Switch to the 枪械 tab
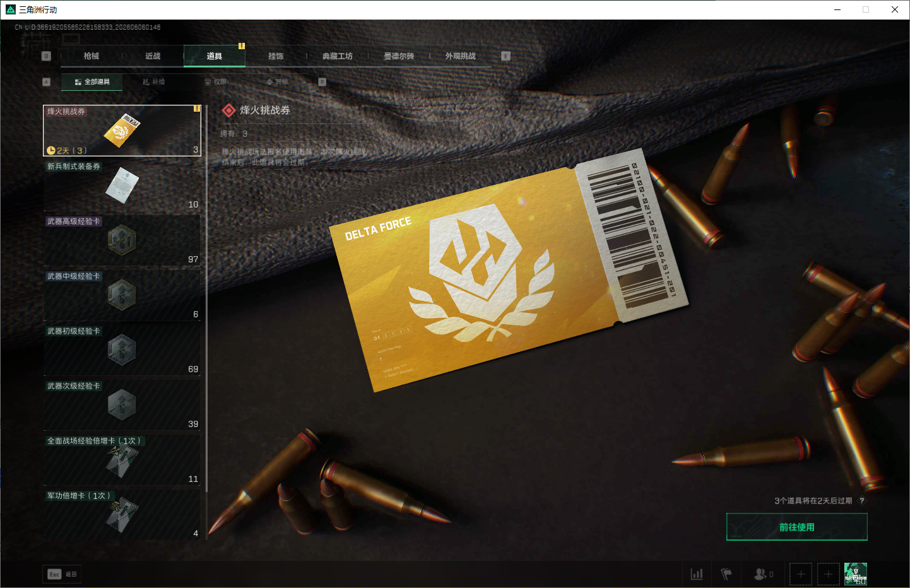The height and width of the screenshot is (588, 910). coord(92,56)
